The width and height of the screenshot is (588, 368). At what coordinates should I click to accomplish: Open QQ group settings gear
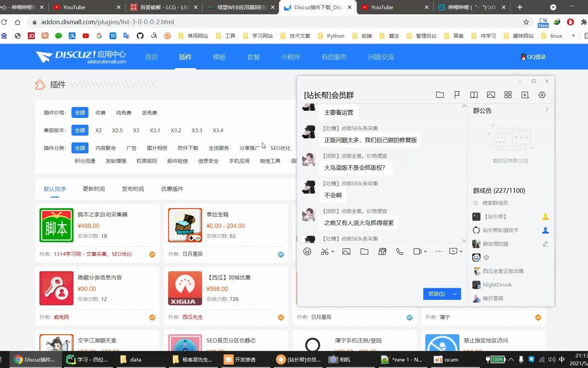(542, 95)
